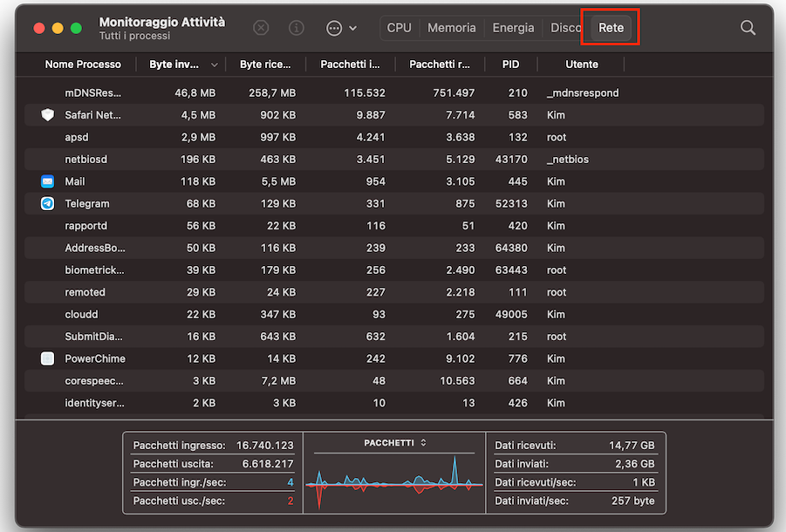The image size is (786, 532).
Task: Click the search magnifying glass icon
Action: [748, 28]
